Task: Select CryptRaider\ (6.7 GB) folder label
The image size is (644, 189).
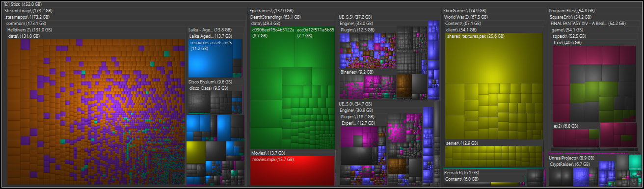Action: point(570,164)
